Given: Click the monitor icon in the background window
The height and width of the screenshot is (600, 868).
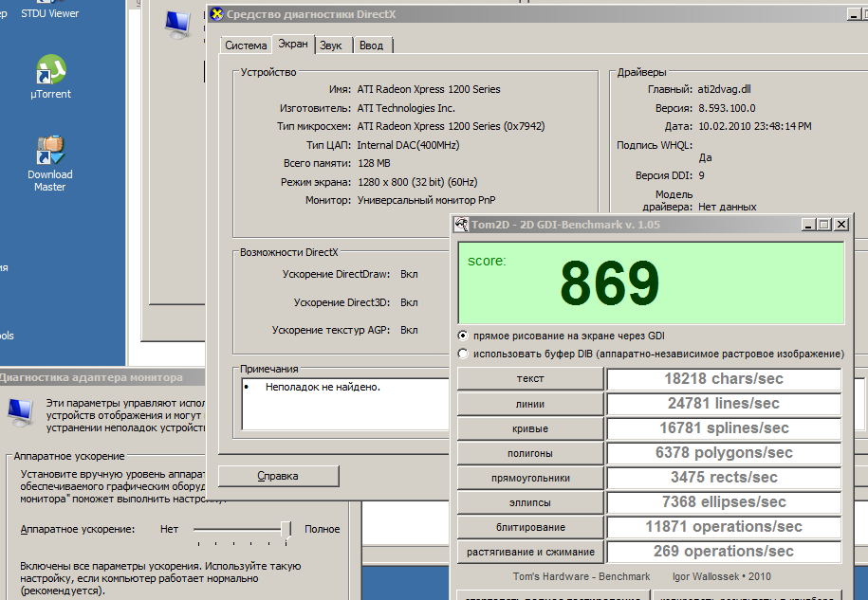Looking at the screenshot, I should 176,25.
